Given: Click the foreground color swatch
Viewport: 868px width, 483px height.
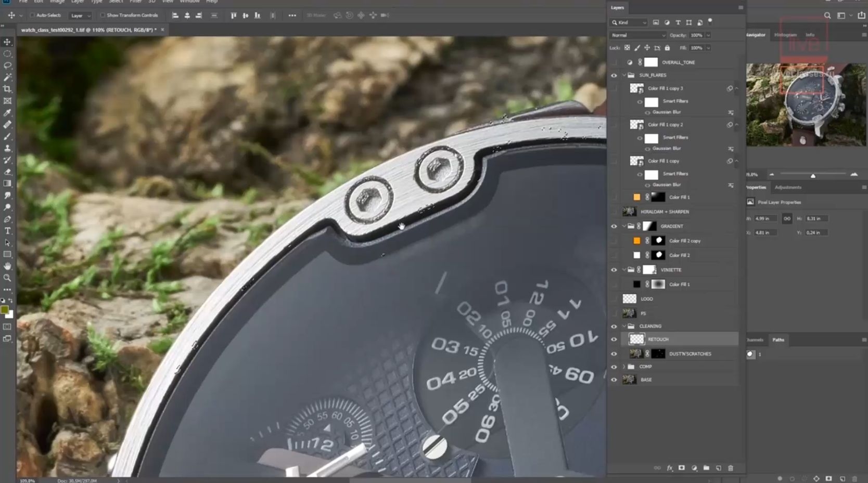Looking at the screenshot, I should click(x=5, y=310).
